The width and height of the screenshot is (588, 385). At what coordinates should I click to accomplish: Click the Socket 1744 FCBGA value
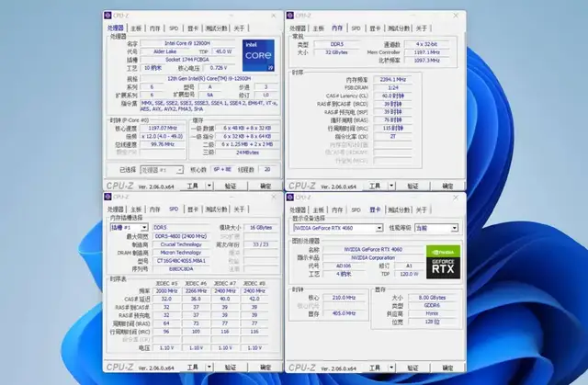[187, 60]
